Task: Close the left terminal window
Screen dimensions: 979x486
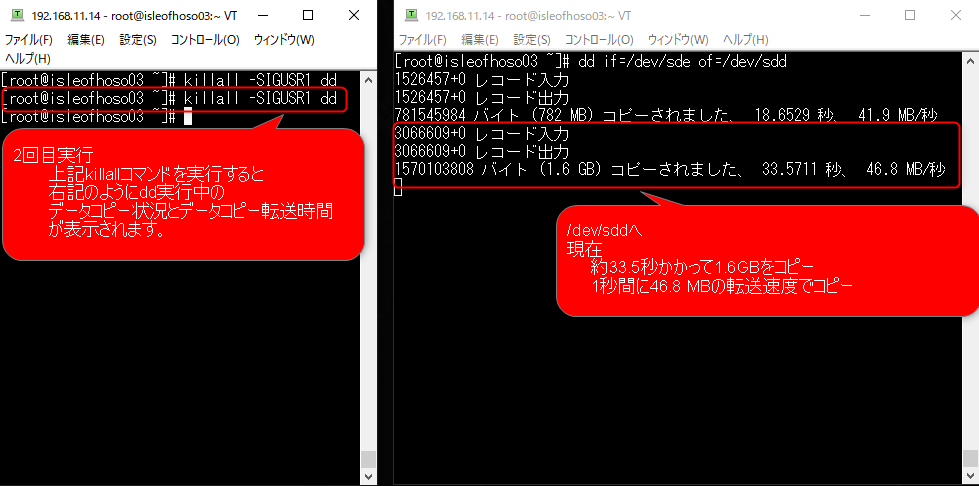Action: pyautogui.click(x=353, y=16)
